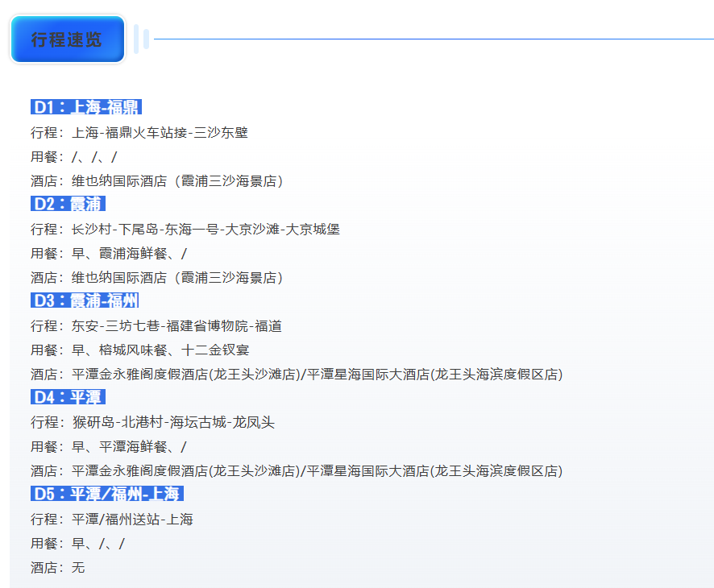Click the 东安-三坊七巷-福建省博物院-福道 itinerary line

[x=156, y=326]
